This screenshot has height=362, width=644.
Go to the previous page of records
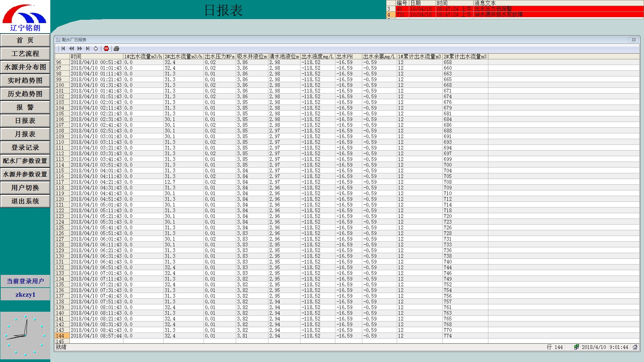point(71,49)
